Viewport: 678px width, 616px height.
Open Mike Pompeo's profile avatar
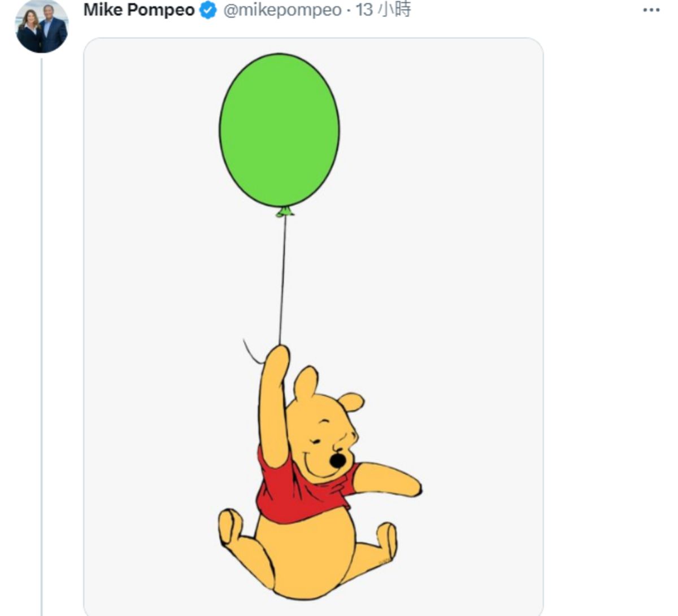click(41, 25)
